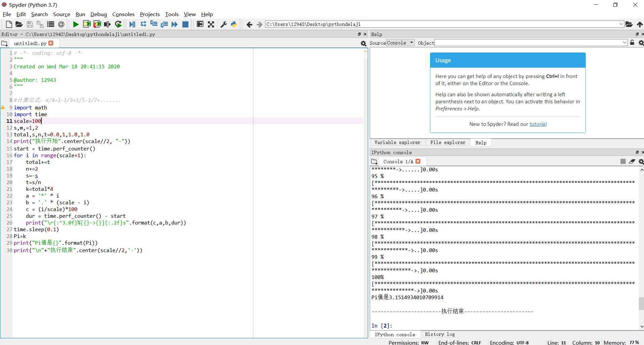This screenshot has width=644, height=345.
Task: Open the PYTHONPATH manager
Action: coord(234,24)
